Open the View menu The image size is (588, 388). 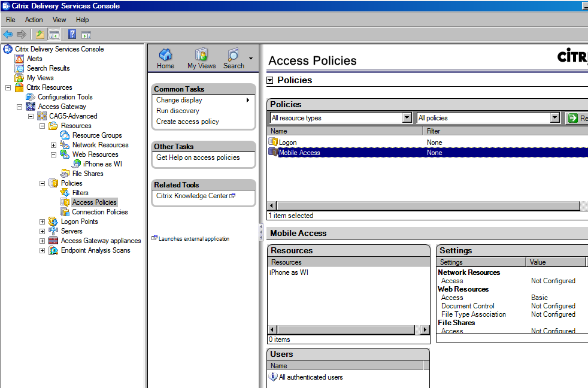pos(59,20)
